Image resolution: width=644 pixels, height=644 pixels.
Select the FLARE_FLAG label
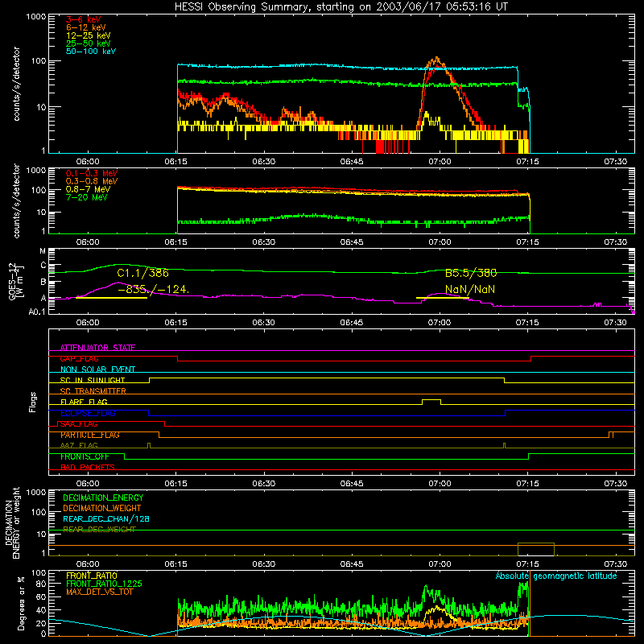[84, 402]
